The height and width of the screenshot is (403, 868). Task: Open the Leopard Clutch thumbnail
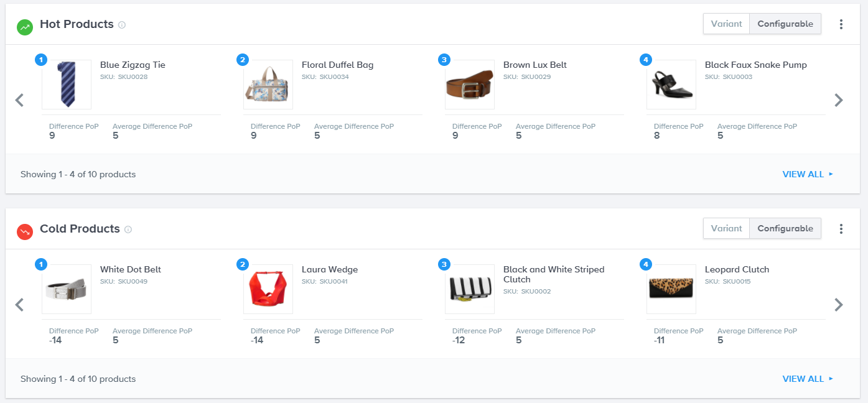671,289
